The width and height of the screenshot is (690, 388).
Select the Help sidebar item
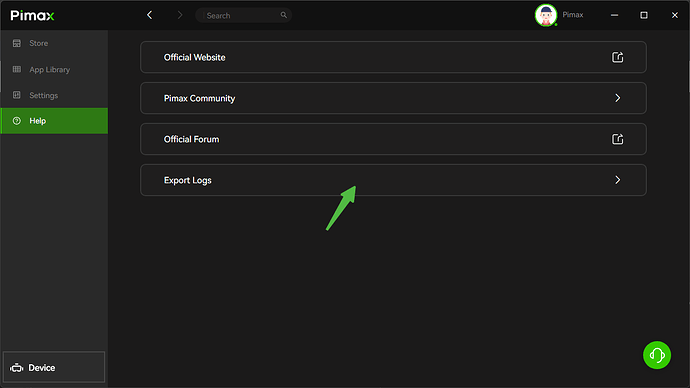(54, 121)
